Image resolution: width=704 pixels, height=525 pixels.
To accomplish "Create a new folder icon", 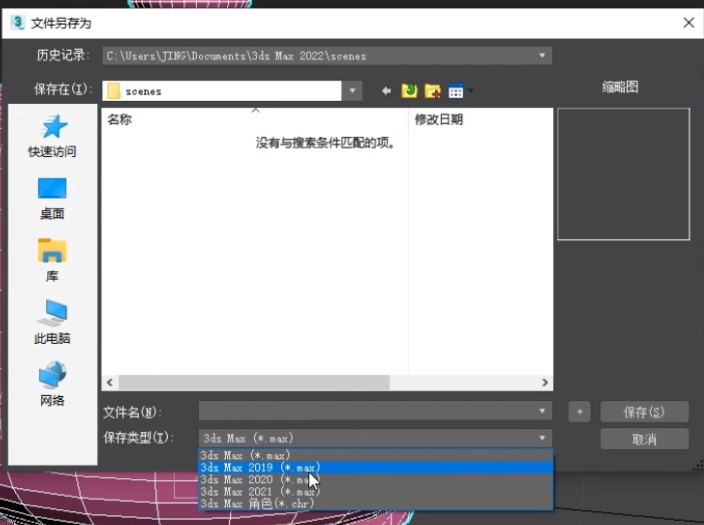I will [432, 91].
